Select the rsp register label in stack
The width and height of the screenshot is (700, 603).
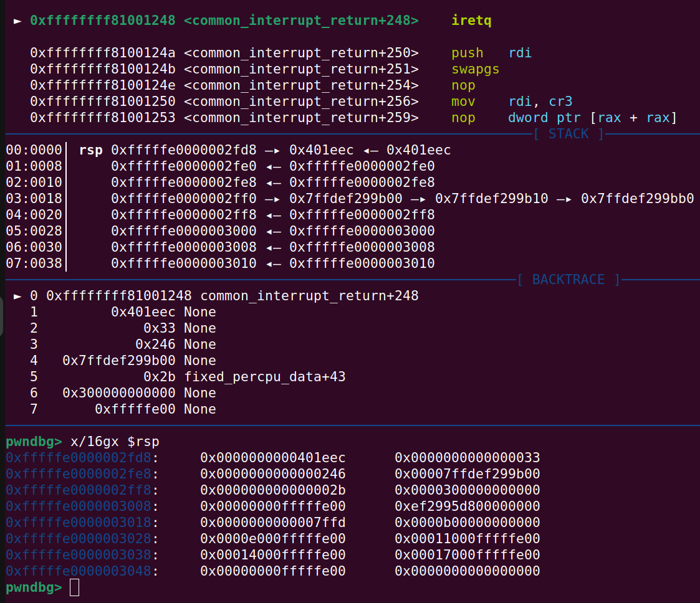pyautogui.click(x=91, y=150)
